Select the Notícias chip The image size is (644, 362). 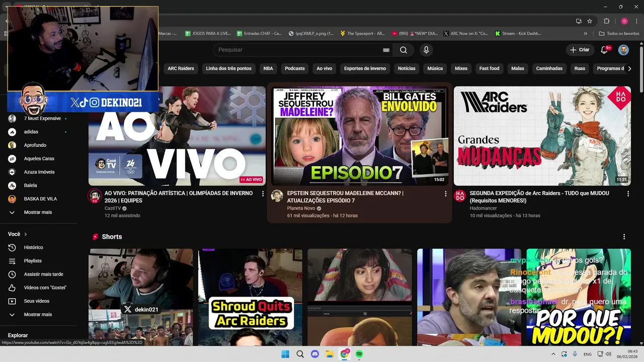point(407,68)
